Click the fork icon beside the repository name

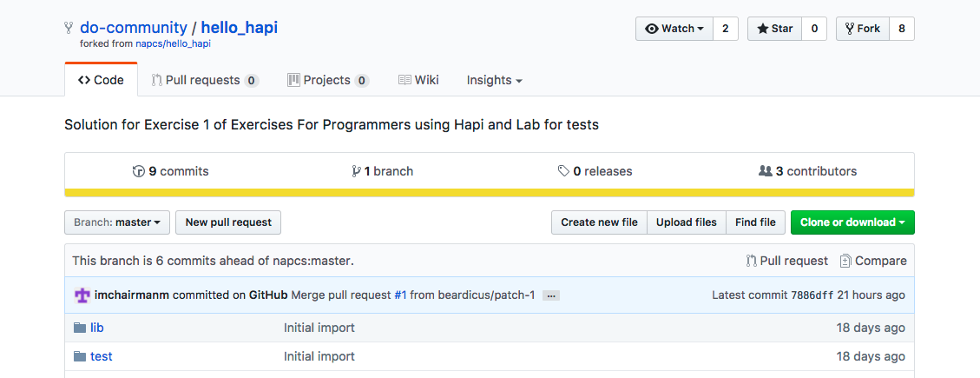tap(69, 28)
